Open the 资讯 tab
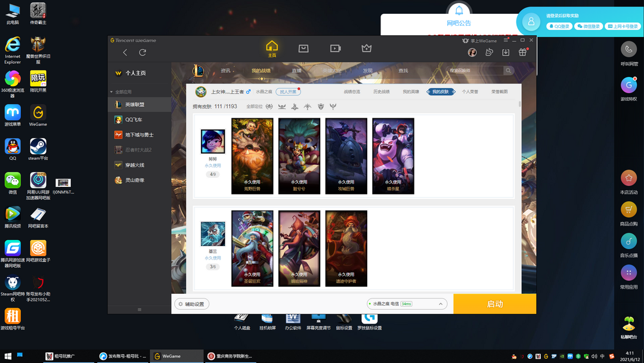 click(x=225, y=70)
